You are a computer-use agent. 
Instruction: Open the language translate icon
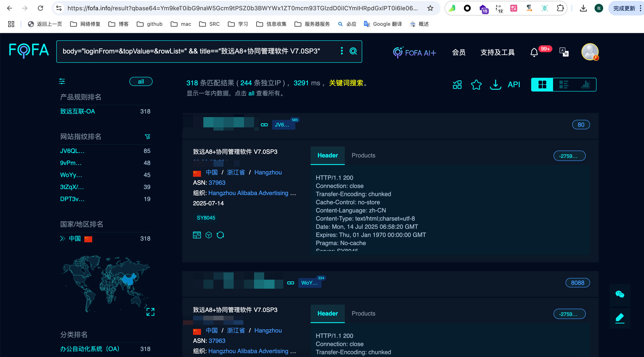pos(564,52)
